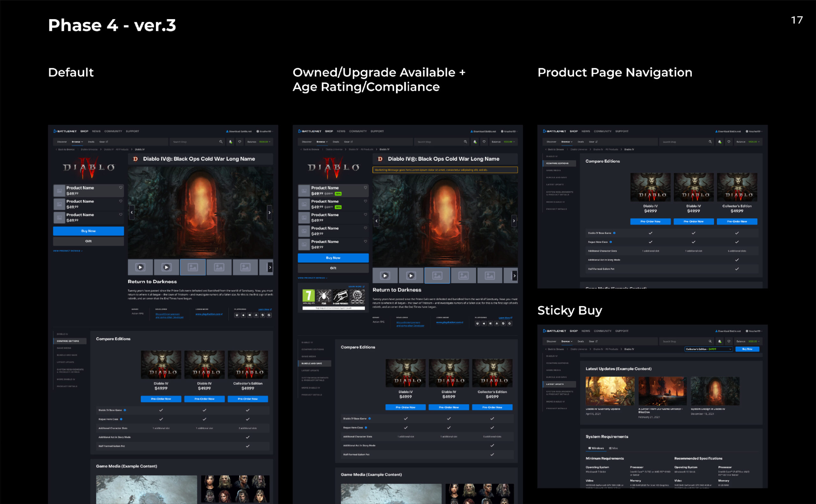Click sticky Buy Now button in Sticky Buy mockup
This screenshot has width=816, height=504.
(x=747, y=349)
